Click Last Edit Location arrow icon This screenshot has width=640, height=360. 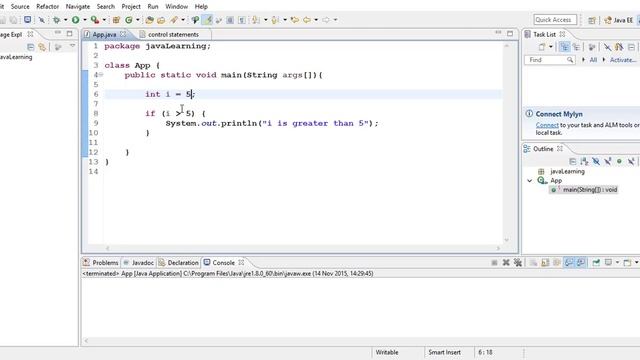coord(295,20)
